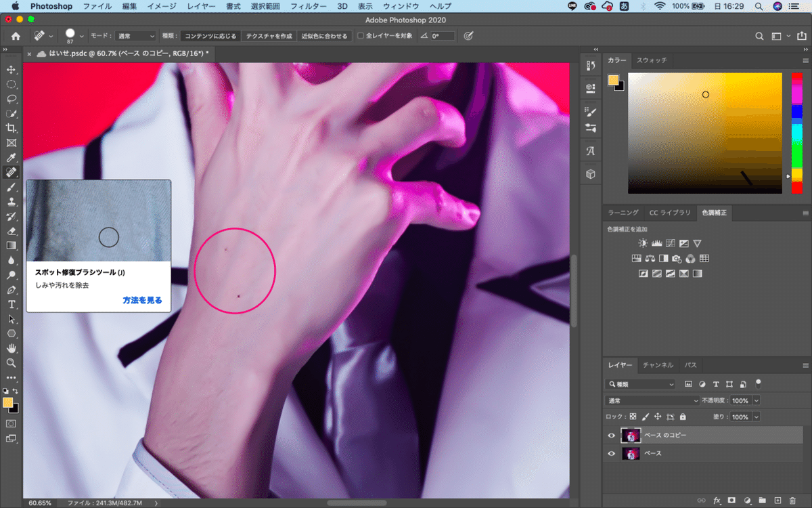
Task: Open the layer blend mode 通常 dropdown
Action: tap(653, 400)
